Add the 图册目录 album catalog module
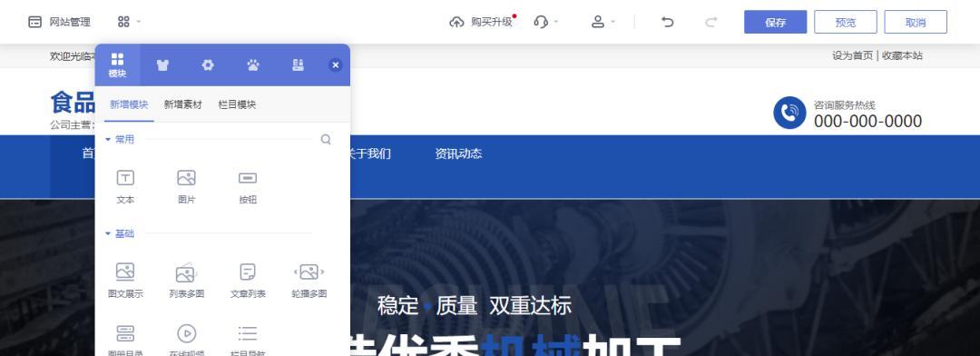Screen dimensions: 980x356 pos(125,341)
